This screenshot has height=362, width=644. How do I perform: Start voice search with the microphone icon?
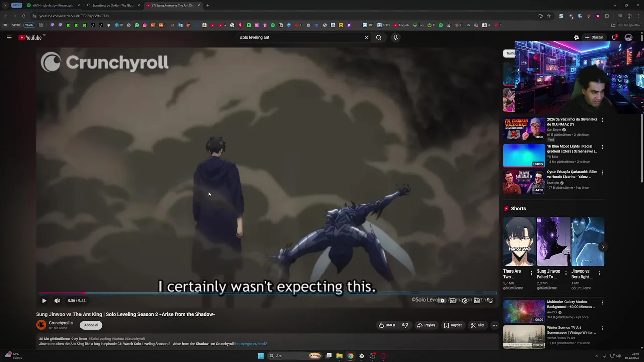point(396,37)
